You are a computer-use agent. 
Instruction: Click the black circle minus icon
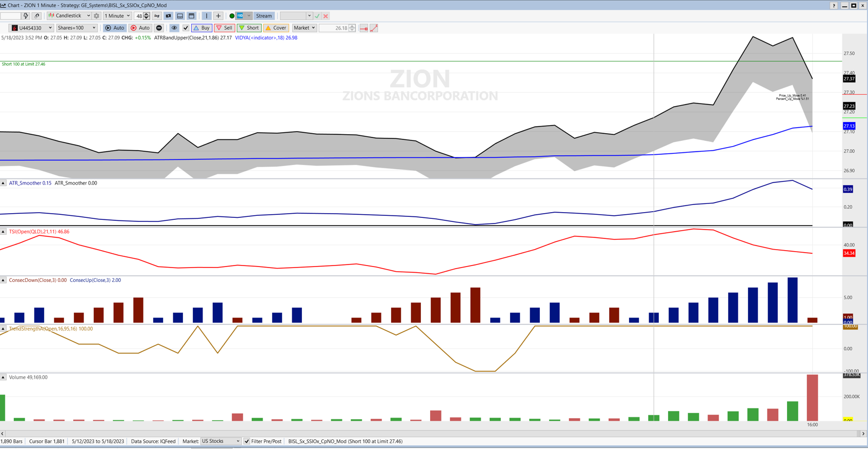click(159, 28)
